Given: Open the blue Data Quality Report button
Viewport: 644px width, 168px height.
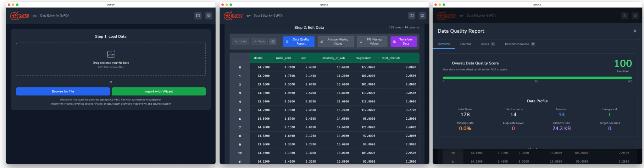Looking at the screenshot, I should [x=299, y=41].
